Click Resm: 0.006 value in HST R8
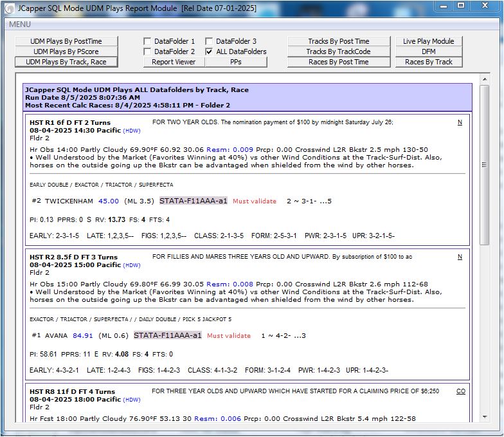Image resolution: width=504 pixels, height=437 pixels. (217, 418)
